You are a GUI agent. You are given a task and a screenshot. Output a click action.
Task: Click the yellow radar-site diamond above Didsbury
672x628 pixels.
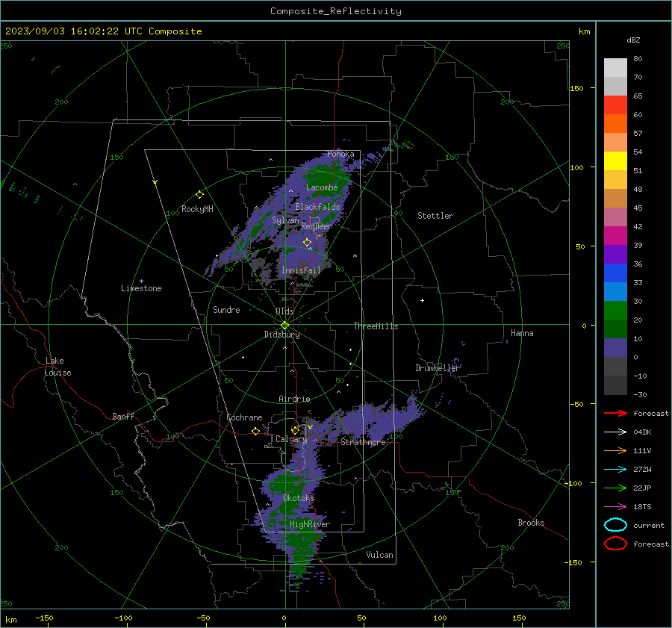[284, 326]
